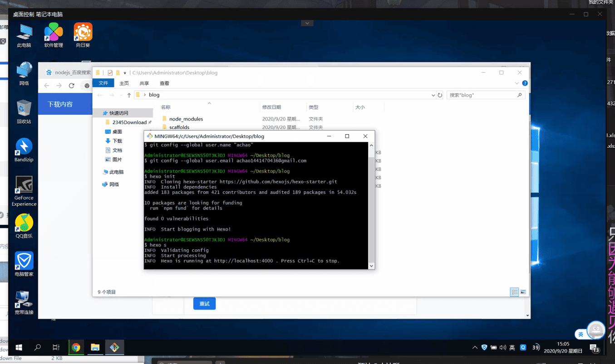615x364 pixels.
Task: Switch to large icons view layout
Action: 523,292
